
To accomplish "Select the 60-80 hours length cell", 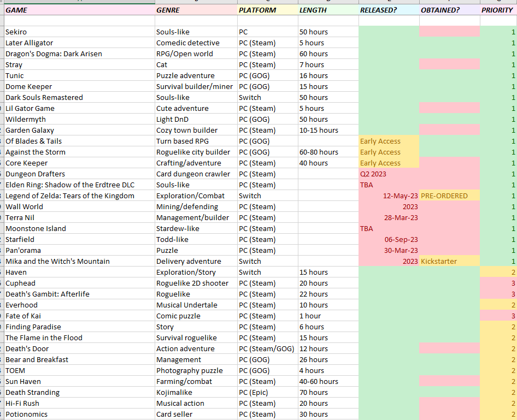I will [x=328, y=152].
